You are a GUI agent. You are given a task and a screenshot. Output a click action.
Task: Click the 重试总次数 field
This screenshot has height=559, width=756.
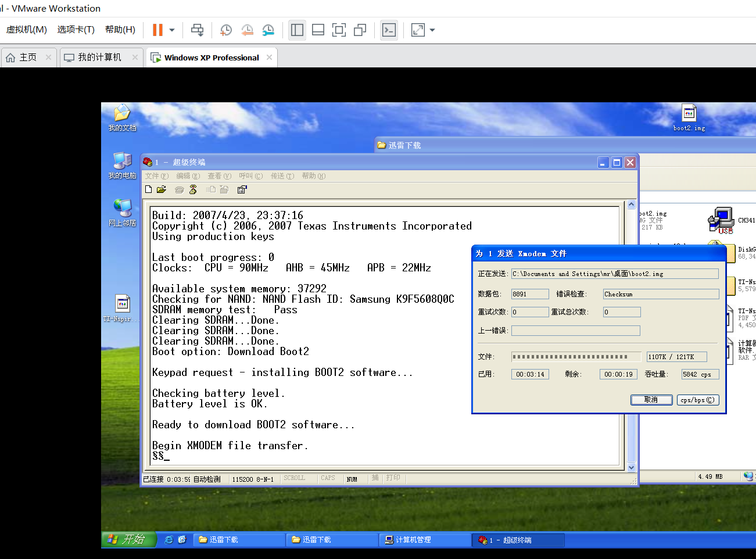[622, 312]
